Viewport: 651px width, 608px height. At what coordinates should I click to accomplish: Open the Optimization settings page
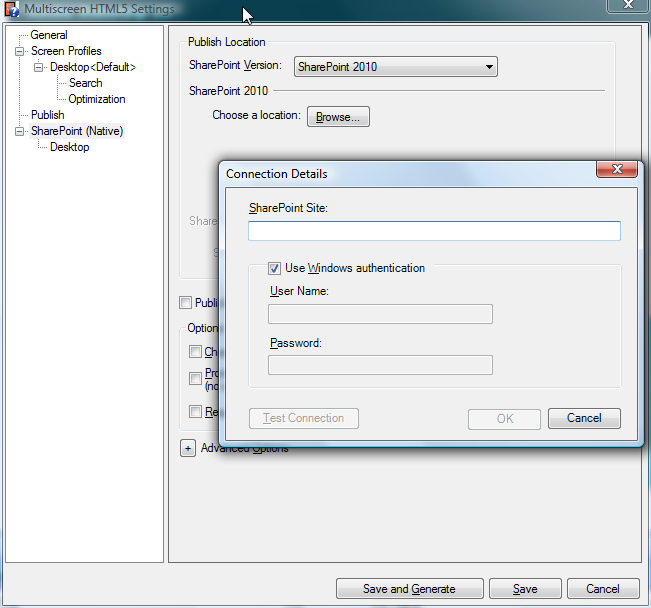click(96, 99)
